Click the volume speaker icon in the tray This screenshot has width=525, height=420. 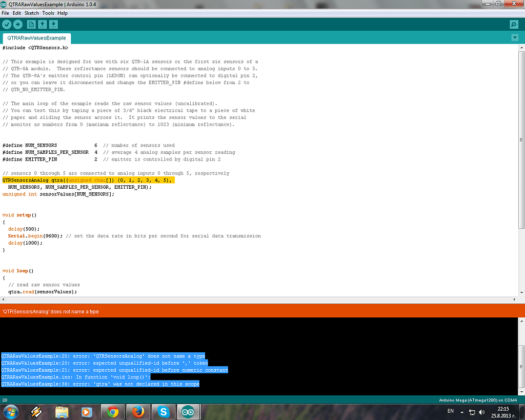(x=481, y=412)
